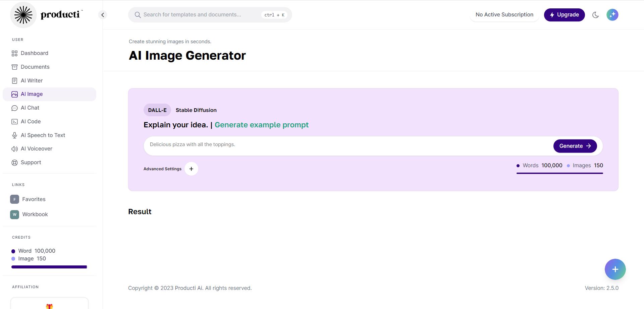Collapse the sidebar with chevron

pos(103,15)
